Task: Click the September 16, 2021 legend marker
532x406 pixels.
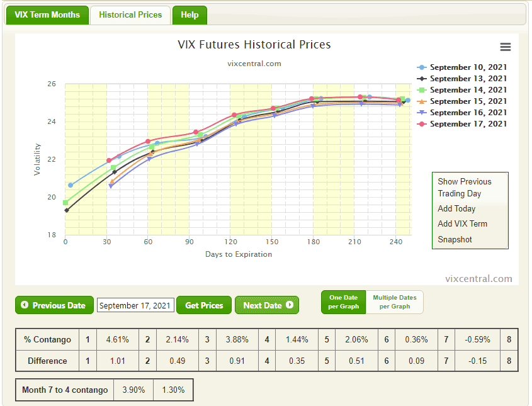Action: coord(422,113)
